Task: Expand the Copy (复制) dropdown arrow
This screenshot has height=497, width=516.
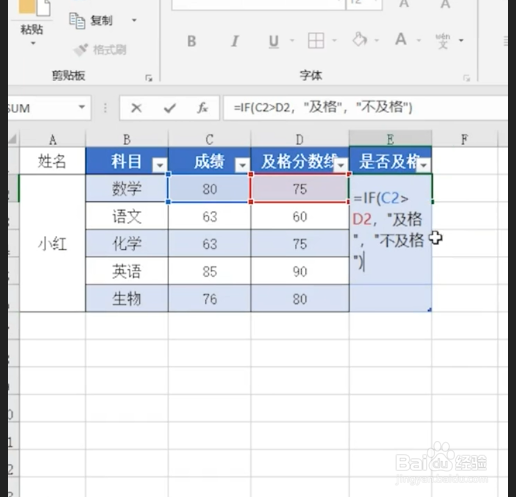Action: (x=134, y=21)
